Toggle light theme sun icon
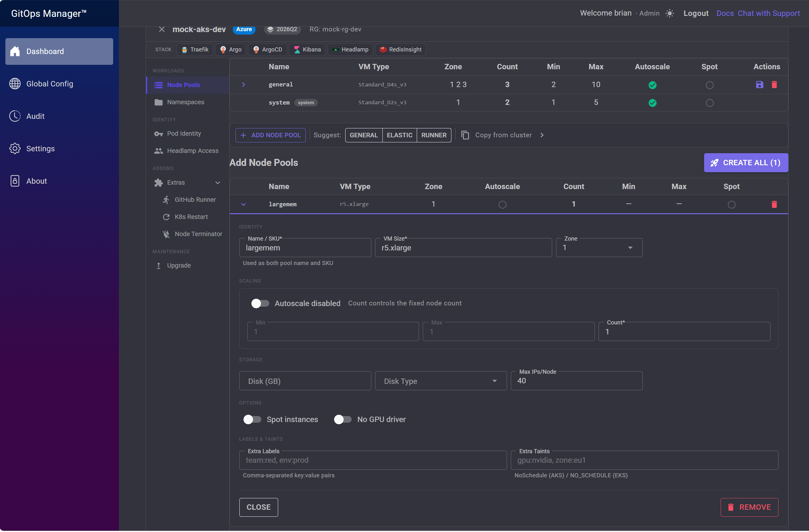 (670, 13)
